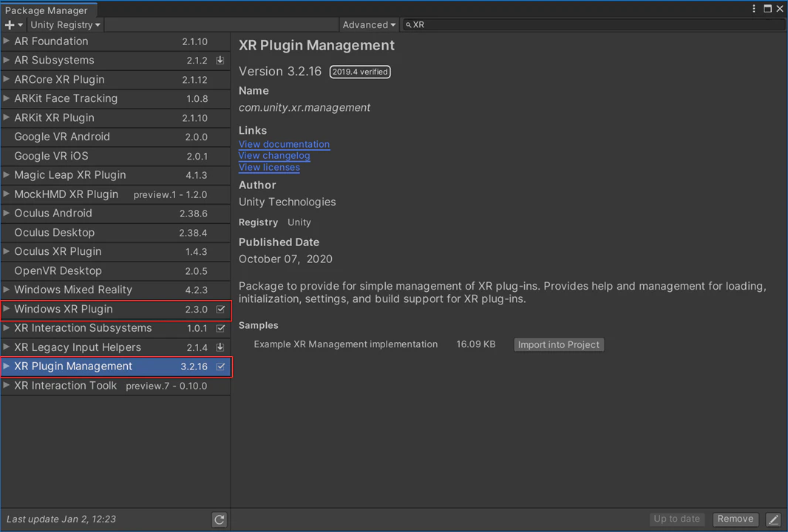Viewport: 788px width, 532px height.
Task: Click the XR search input field
Action: coord(593,24)
